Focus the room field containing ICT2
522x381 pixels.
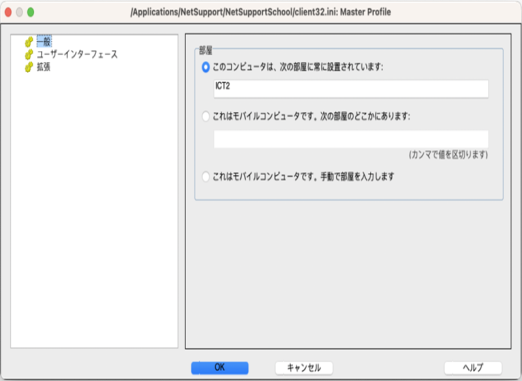click(351, 89)
